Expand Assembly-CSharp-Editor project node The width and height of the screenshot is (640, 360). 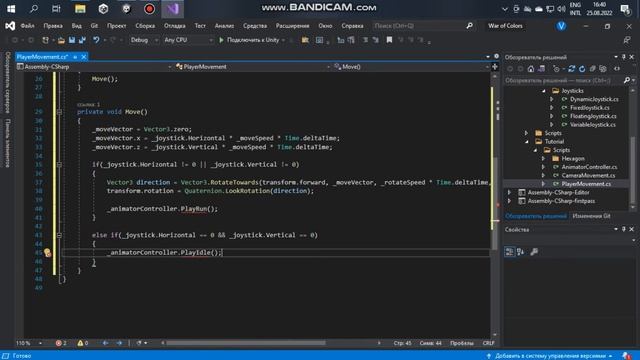(509, 192)
